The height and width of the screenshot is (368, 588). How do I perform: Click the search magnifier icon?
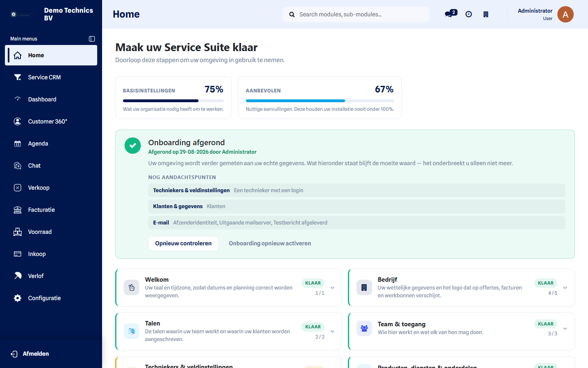pyautogui.click(x=292, y=14)
